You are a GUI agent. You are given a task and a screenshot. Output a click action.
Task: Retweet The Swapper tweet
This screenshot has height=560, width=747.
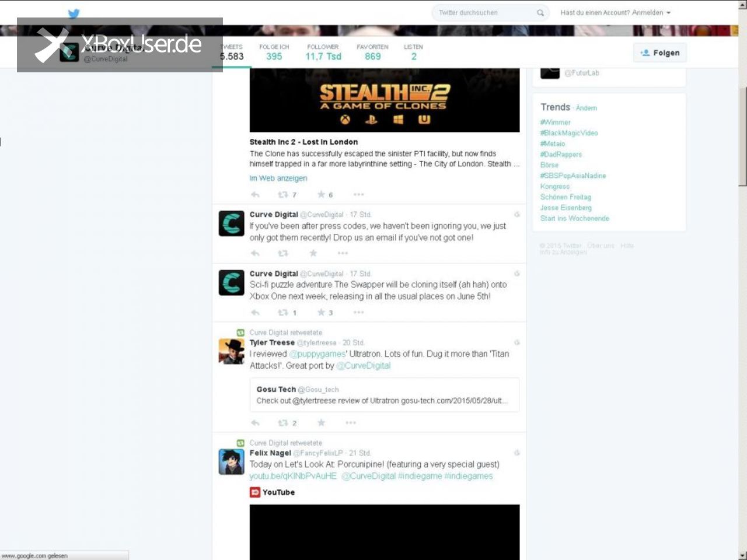283,313
